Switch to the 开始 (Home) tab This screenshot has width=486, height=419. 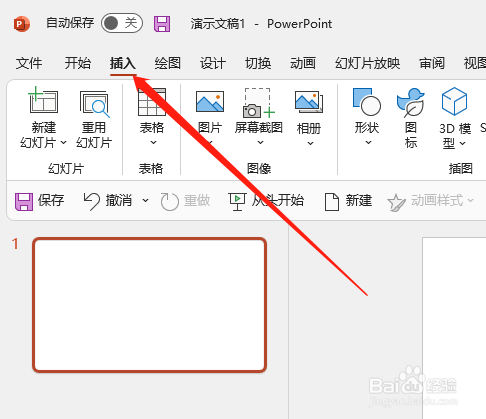78,63
